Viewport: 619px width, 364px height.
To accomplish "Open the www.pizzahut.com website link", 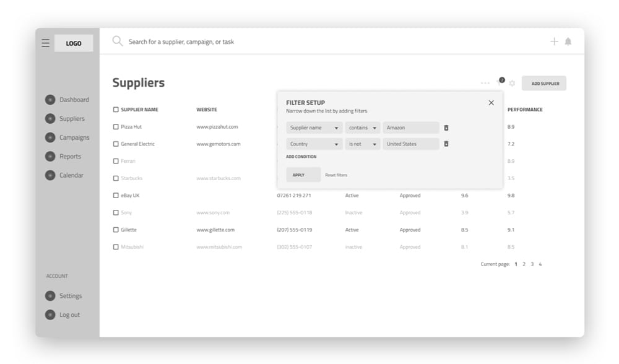I will [x=217, y=127].
